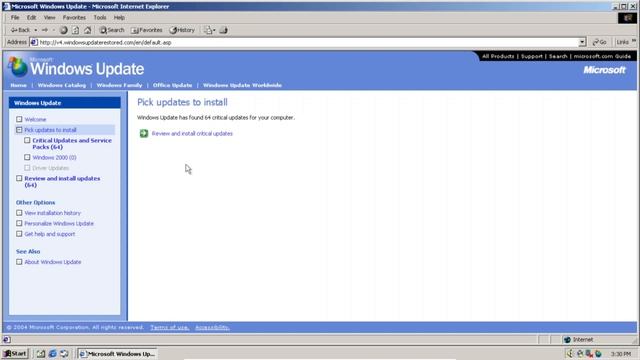This screenshot has width=640, height=360.
Task: Click the Terms of use footer link
Action: [169, 327]
